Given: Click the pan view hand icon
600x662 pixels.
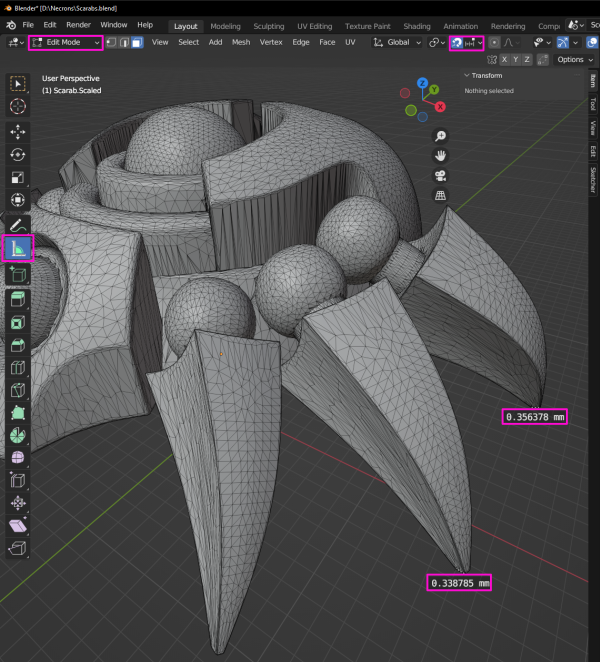Looking at the screenshot, I should click(440, 156).
